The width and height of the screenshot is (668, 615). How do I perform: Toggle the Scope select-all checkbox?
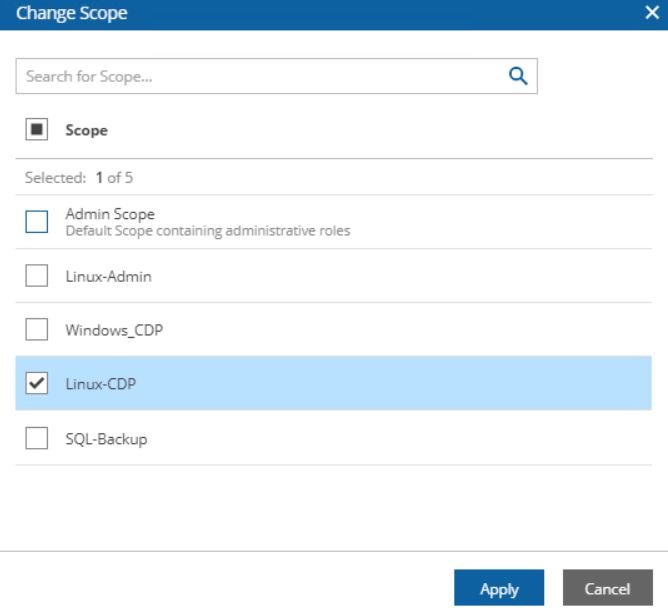[x=37, y=129]
